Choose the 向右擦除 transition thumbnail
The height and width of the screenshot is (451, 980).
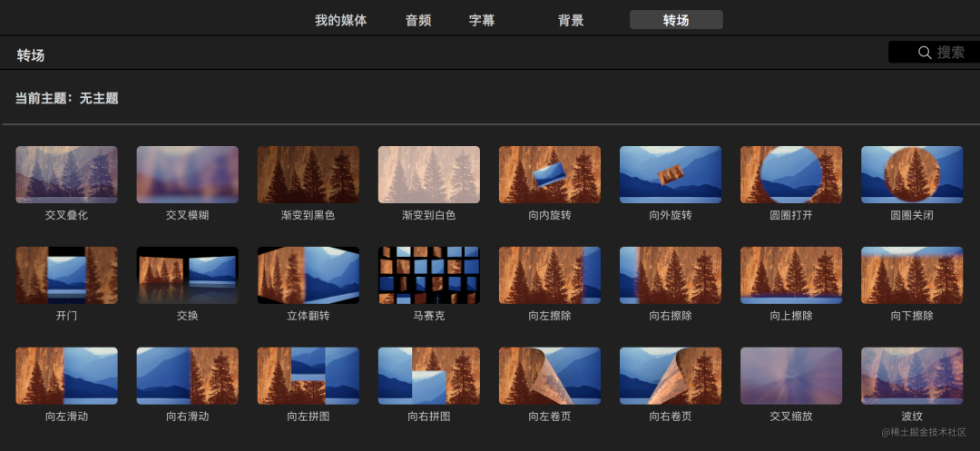pyautogui.click(x=670, y=275)
